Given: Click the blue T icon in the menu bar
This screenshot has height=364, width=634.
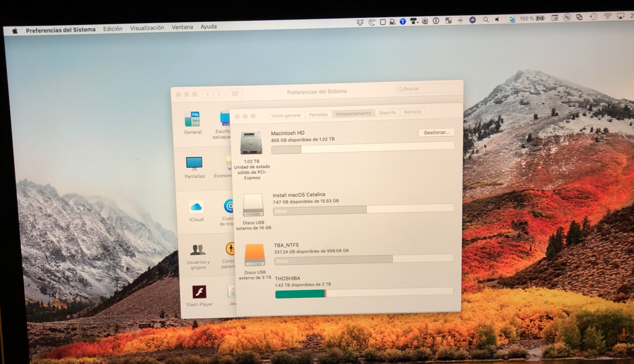Looking at the screenshot, I should click(403, 21).
